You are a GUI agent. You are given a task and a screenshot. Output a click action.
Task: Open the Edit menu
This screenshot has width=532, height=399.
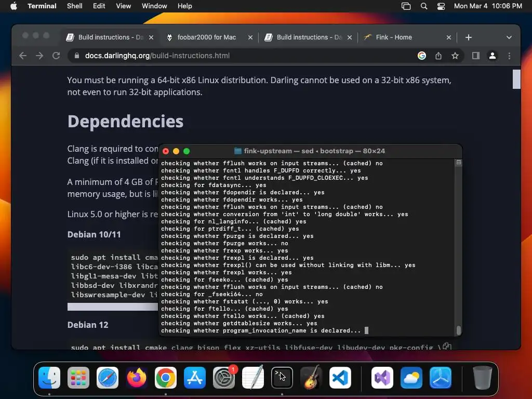(99, 6)
